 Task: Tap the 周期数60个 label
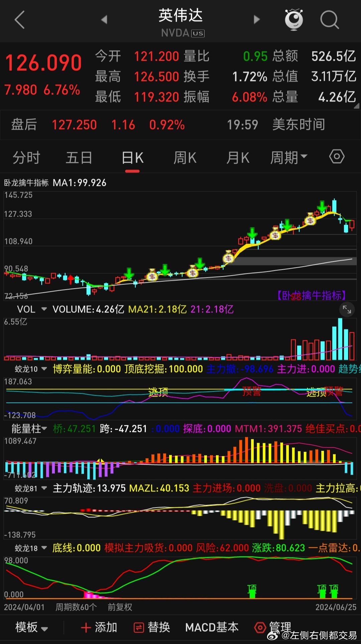[x=76, y=607]
